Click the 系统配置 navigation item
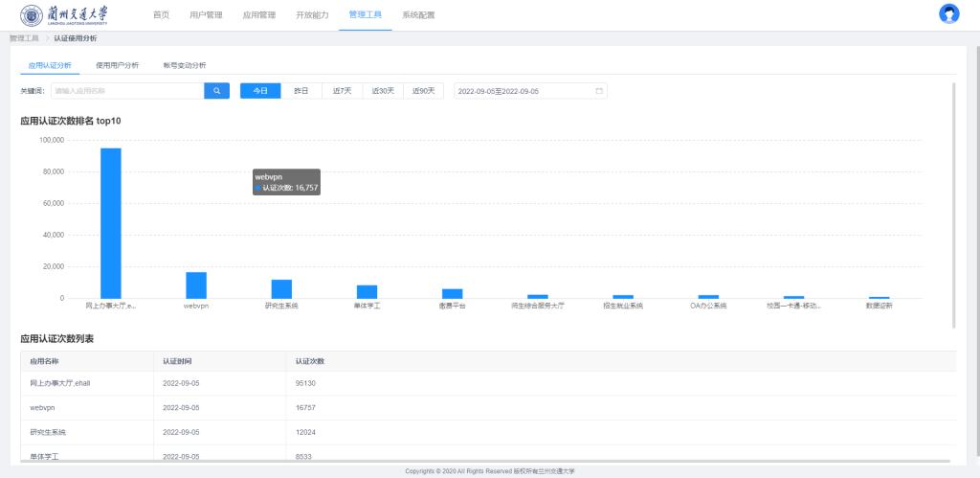Screen dimensions: 980x478 [x=418, y=15]
